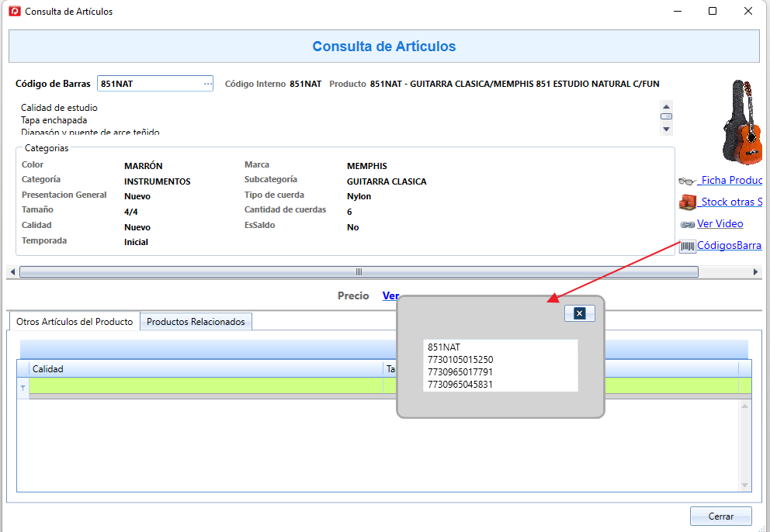The height and width of the screenshot is (532, 770).
Task: Click the boxes icon beside Stock otras
Action: [x=687, y=202]
